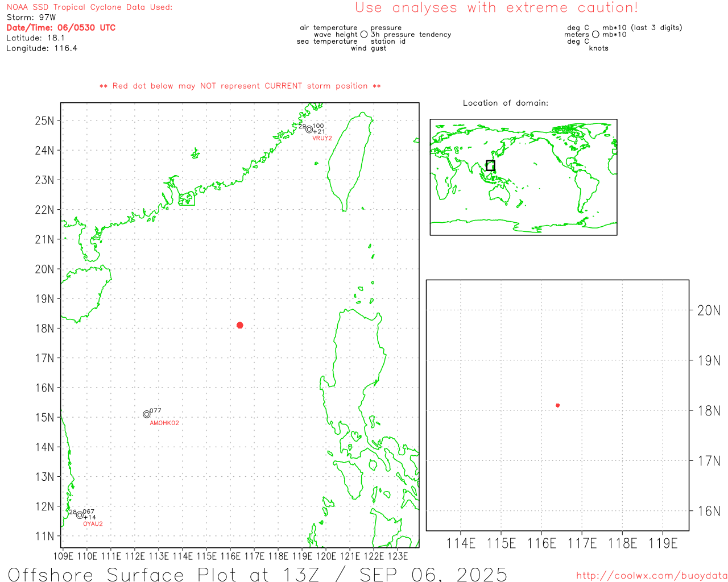This screenshot has height=582, width=728.
Task: Click the '+14' pressure tendency near OYAU2
Action: pos(90,517)
